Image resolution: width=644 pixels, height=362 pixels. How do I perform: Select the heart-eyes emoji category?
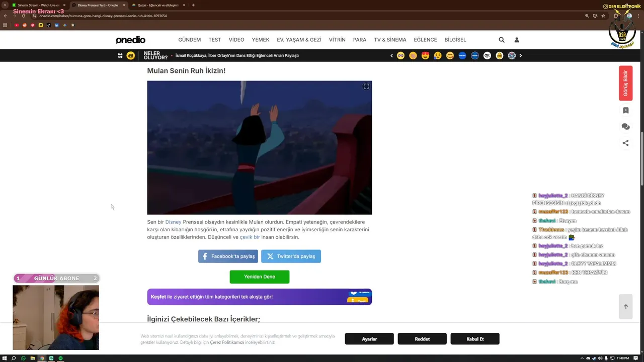click(425, 56)
